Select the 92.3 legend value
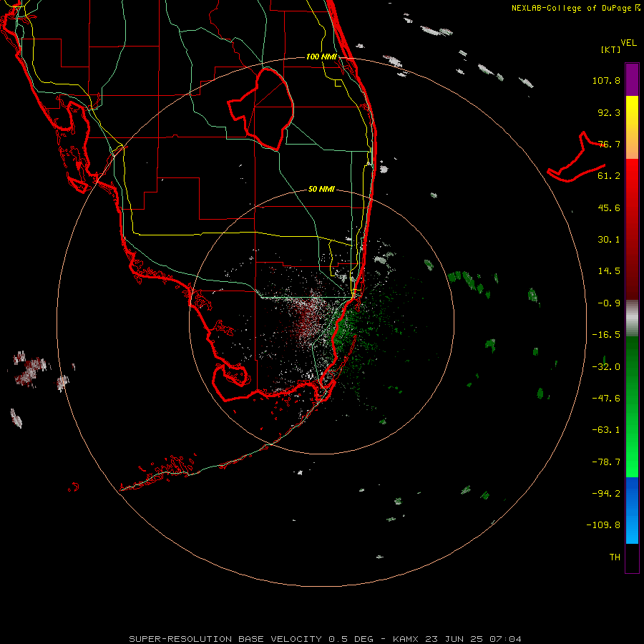 coord(609,112)
